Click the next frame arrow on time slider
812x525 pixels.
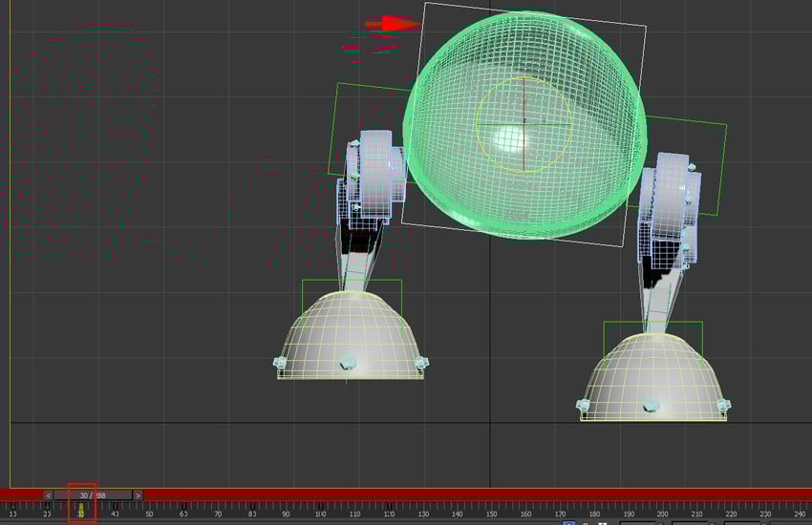(x=138, y=495)
